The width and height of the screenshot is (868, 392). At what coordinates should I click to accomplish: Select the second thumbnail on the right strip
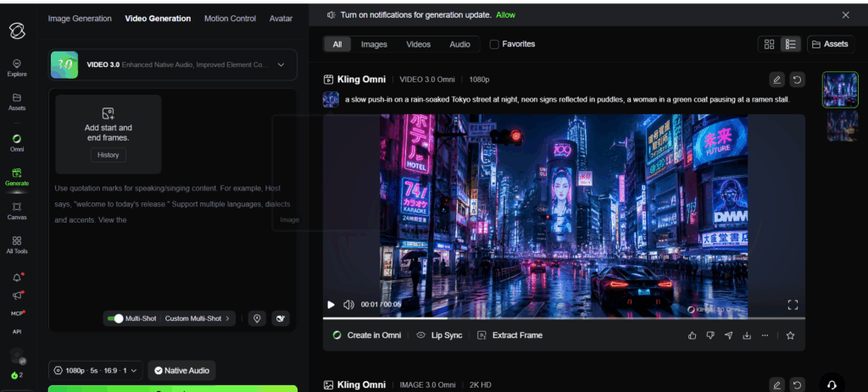842,126
